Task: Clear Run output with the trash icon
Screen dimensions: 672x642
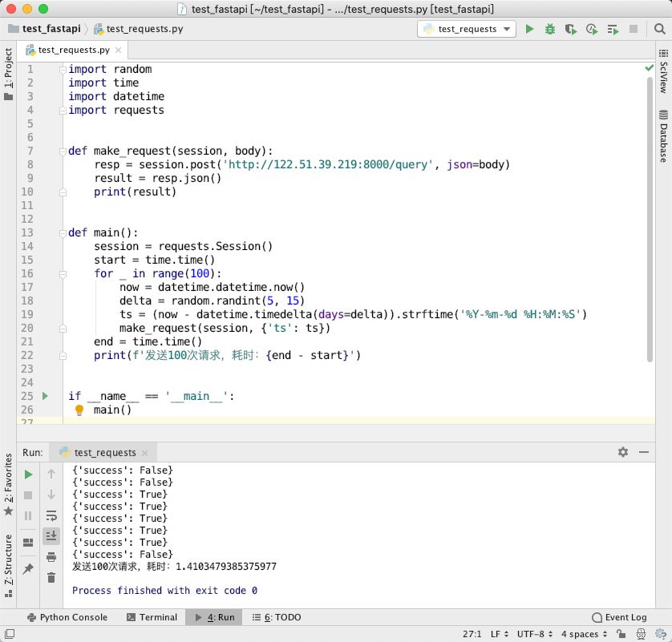Action: click(x=51, y=577)
